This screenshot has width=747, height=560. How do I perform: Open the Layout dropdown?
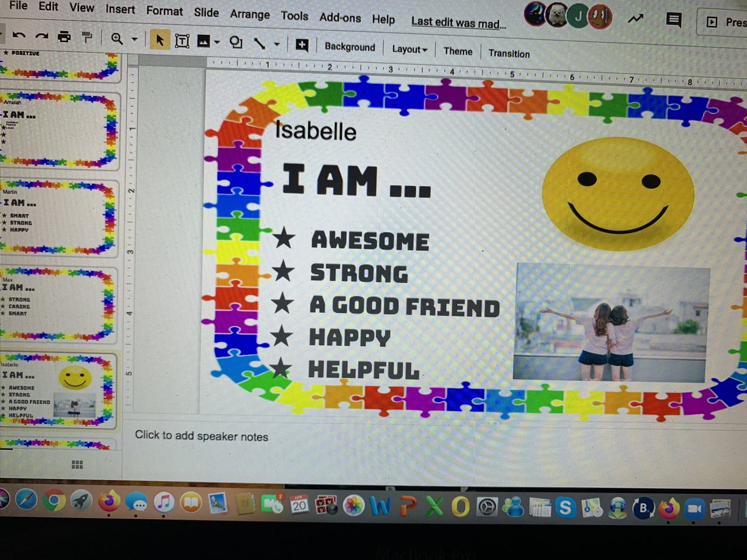[x=410, y=49]
